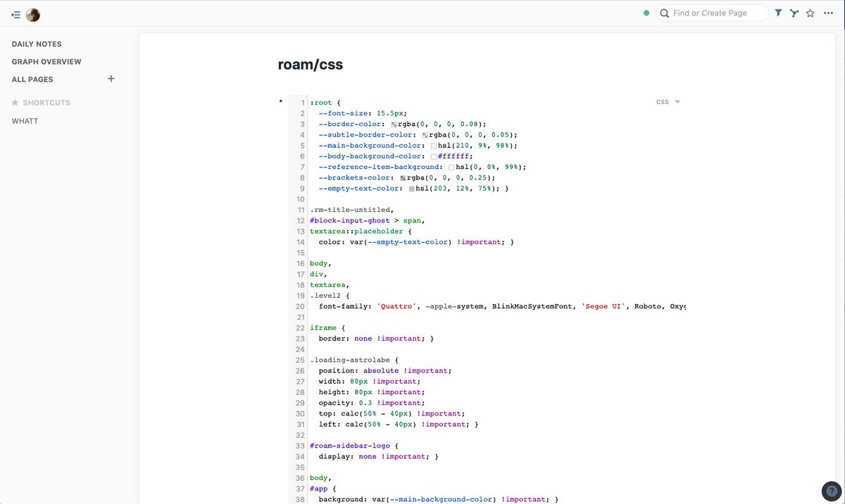
Task: Open the three-dot more options menu
Action: (x=828, y=13)
